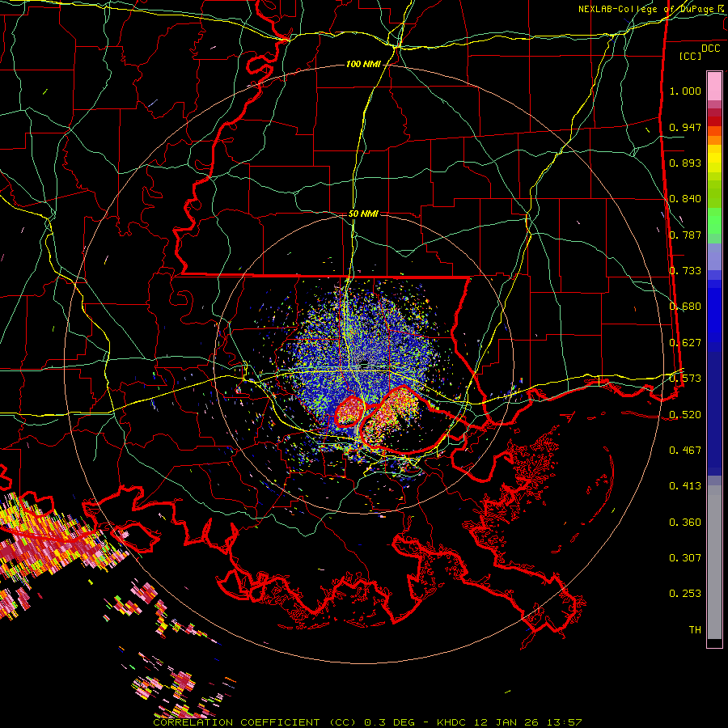Click the bright green segment of the color bar
The image size is (728, 728).
pyautogui.click(x=714, y=221)
